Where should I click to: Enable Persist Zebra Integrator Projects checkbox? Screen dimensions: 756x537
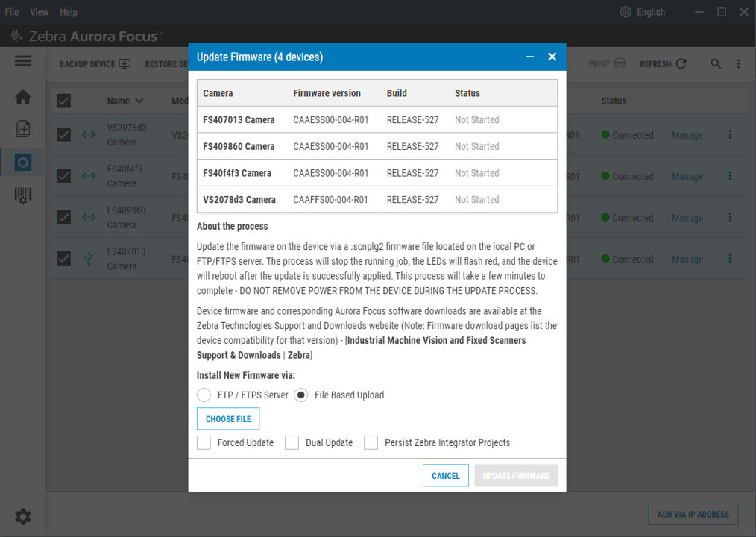pyautogui.click(x=371, y=442)
